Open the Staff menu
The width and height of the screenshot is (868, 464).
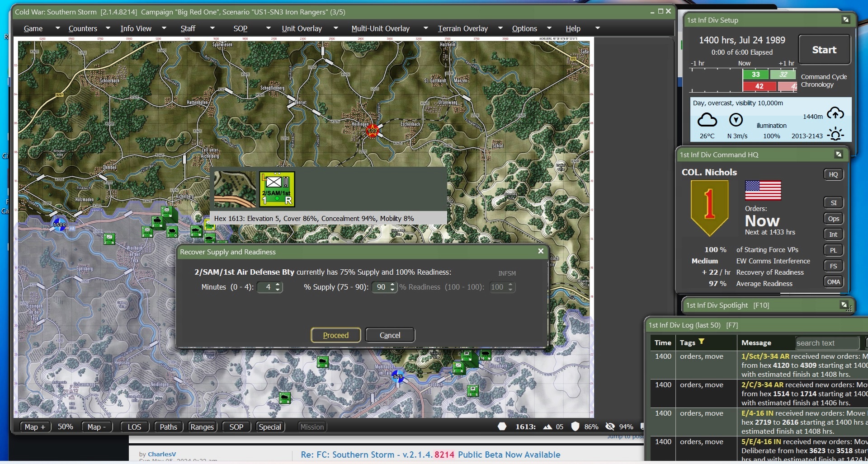pyautogui.click(x=188, y=28)
